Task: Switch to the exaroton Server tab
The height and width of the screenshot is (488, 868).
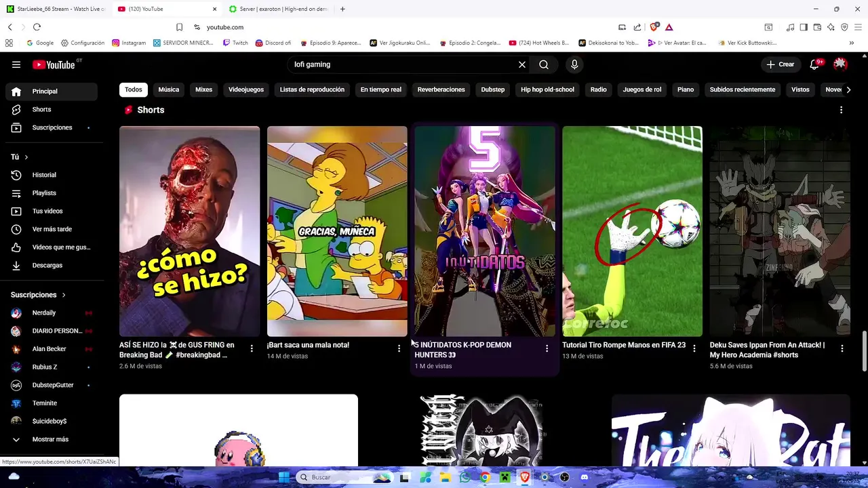Action: pos(277,9)
